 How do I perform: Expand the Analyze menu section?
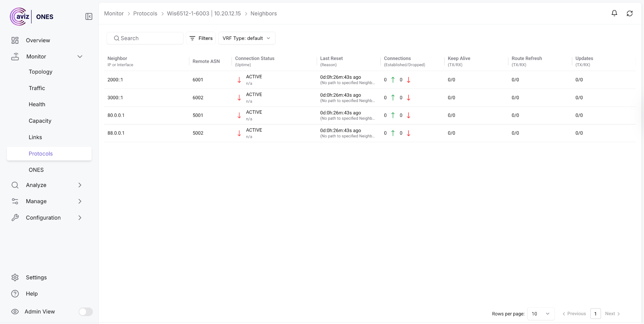pos(80,185)
